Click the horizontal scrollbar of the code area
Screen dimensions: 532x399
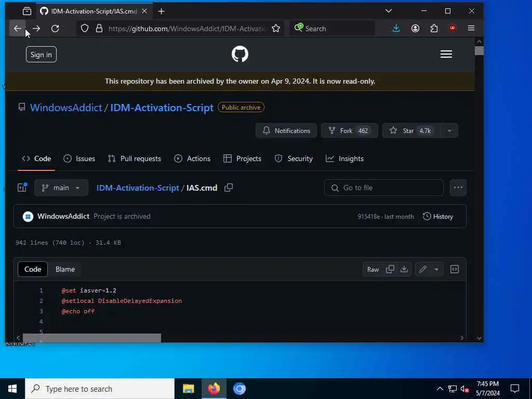pyautogui.click(x=91, y=338)
